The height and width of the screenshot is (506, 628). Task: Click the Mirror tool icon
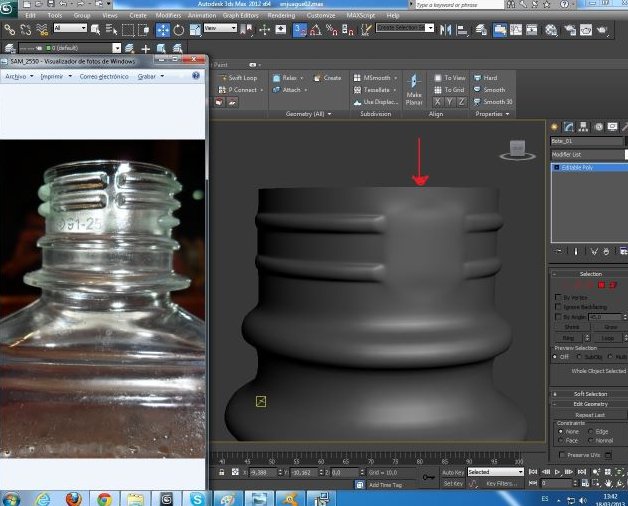coord(445,30)
